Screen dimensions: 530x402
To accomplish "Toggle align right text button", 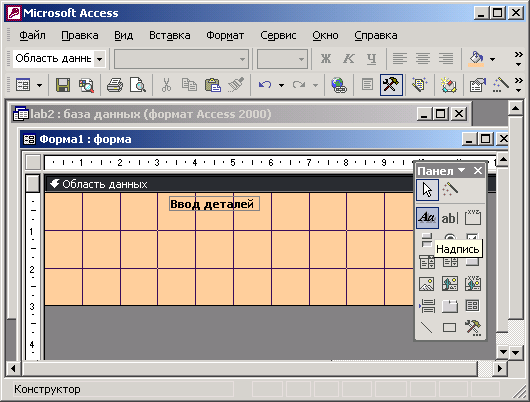I will pyautogui.click(x=446, y=59).
